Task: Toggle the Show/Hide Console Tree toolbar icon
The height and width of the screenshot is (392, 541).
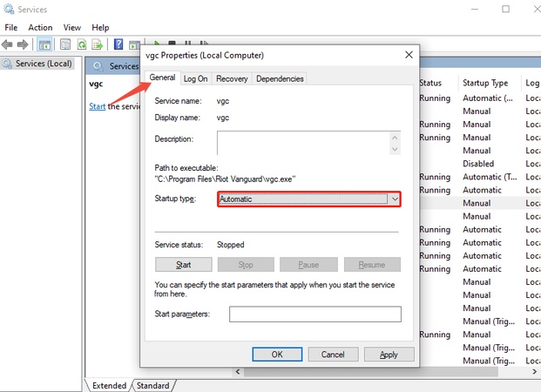Action: point(44,44)
